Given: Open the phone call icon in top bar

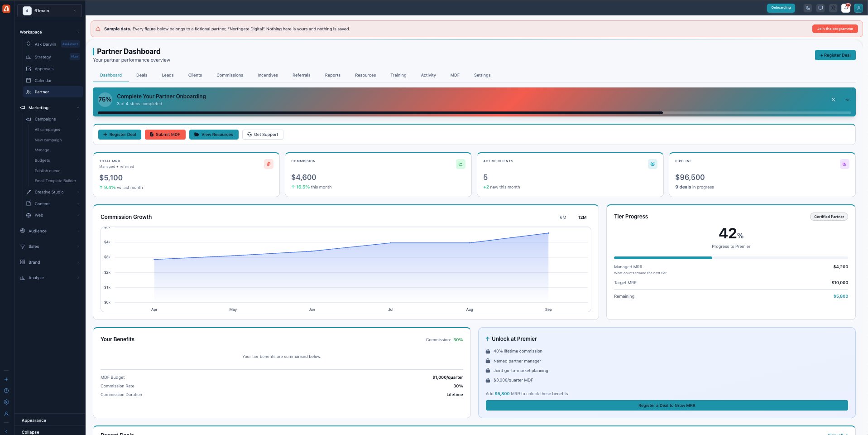Looking at the screenshot, I should pyautogui.click(x=808, y=8).
